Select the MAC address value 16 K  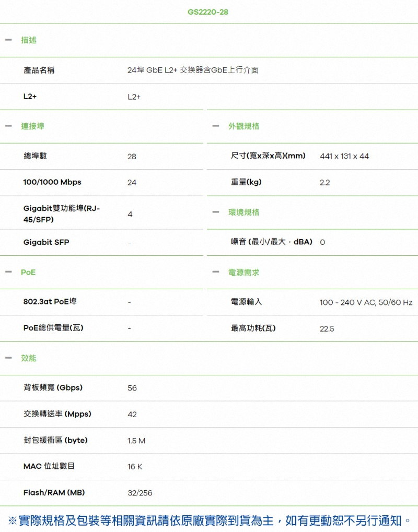pyautogui.click(x=135, y=467)
